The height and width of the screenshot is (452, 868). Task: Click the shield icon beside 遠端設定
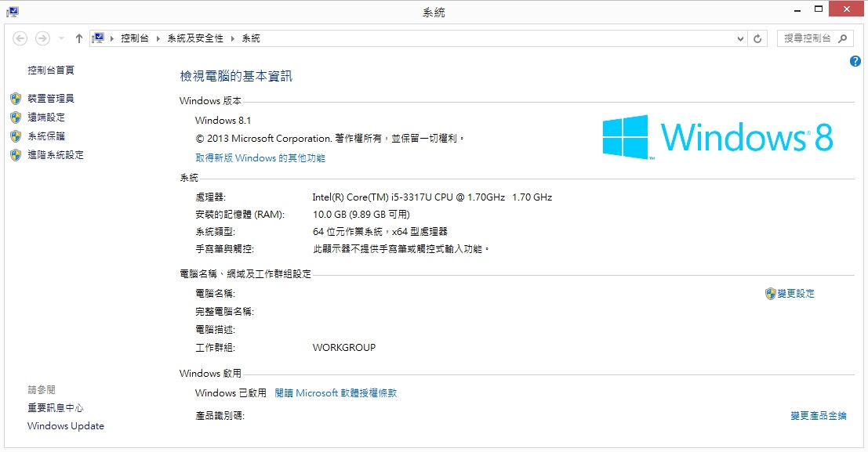[x=16, y=118]
